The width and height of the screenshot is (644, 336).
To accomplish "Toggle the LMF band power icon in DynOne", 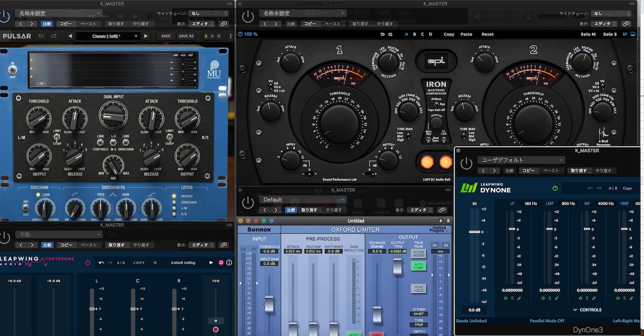I will (x=543, y=299).
